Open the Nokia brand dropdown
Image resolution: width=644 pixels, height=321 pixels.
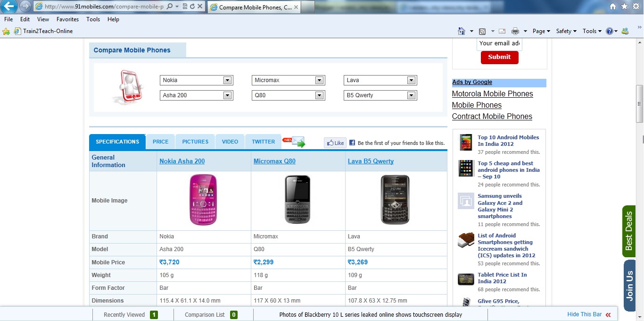[x=197, y=80]
